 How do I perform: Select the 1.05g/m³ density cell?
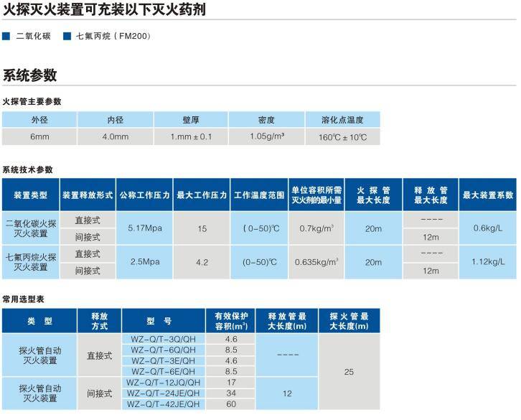click(266, 136)
